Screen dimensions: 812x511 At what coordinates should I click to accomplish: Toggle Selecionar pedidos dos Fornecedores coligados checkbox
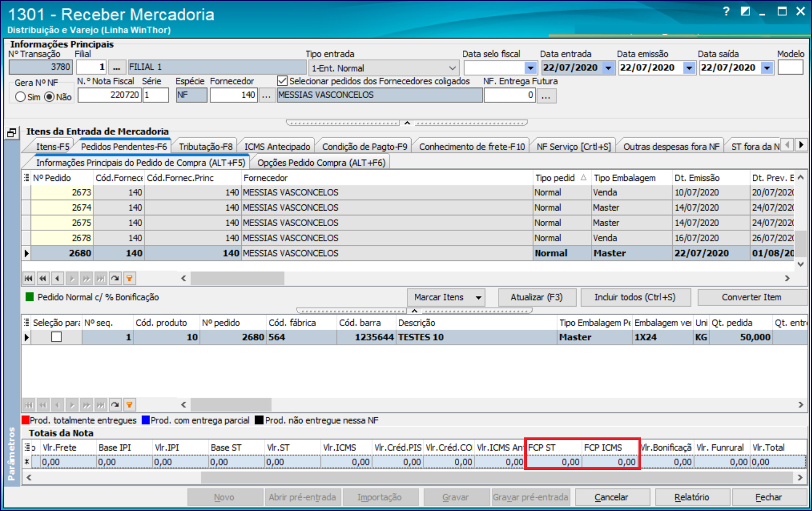pos(282,81)
